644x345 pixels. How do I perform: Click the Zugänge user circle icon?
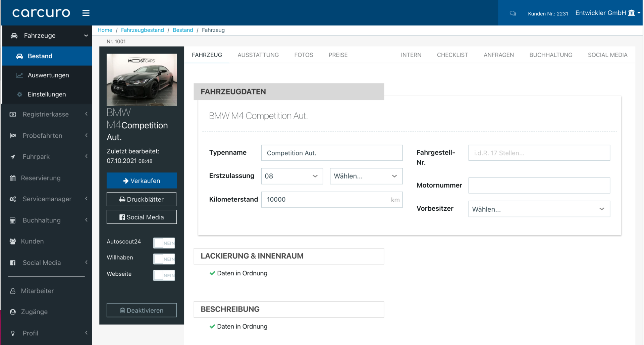[x=13, y=312]
